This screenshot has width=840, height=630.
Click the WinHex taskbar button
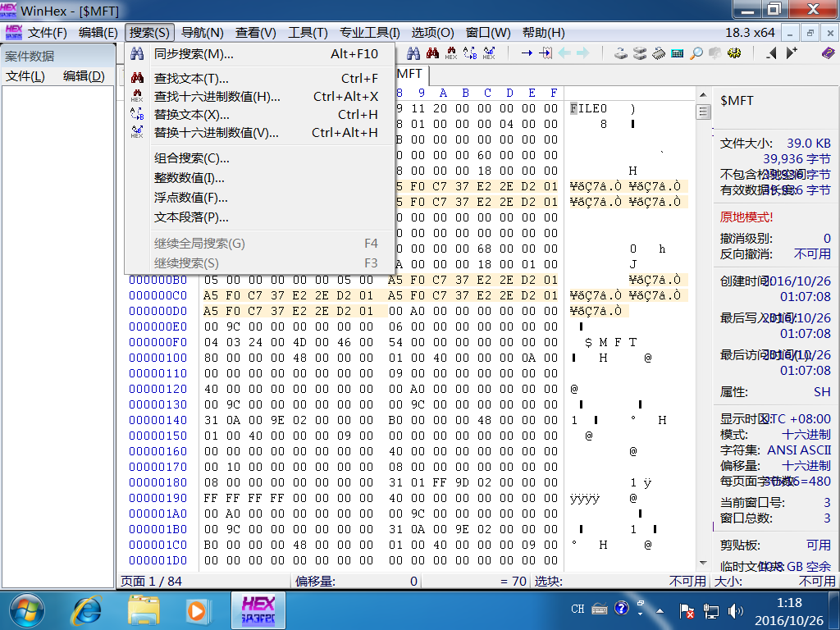(x=258, y=610)
